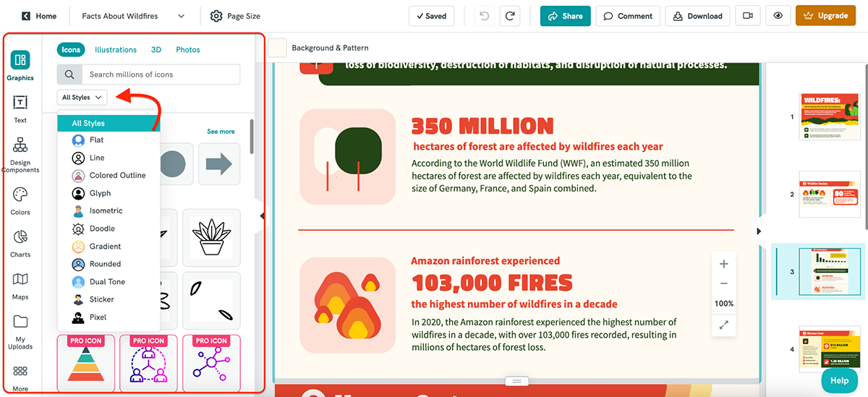The height and width of the screenshot is (397, 868).
Task: Preview the design with the eye icon
Action: [778, 16]
